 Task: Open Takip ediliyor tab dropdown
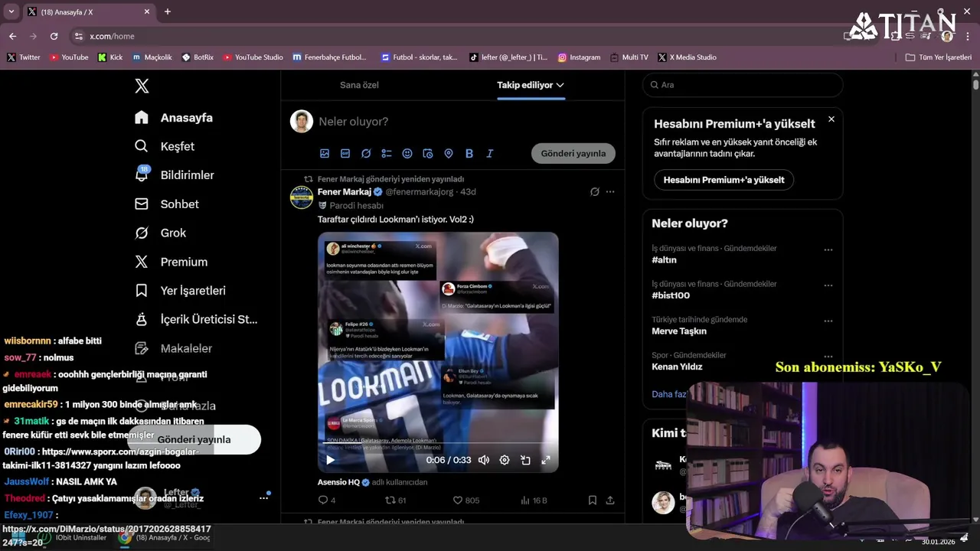click(x=531, y=85)
